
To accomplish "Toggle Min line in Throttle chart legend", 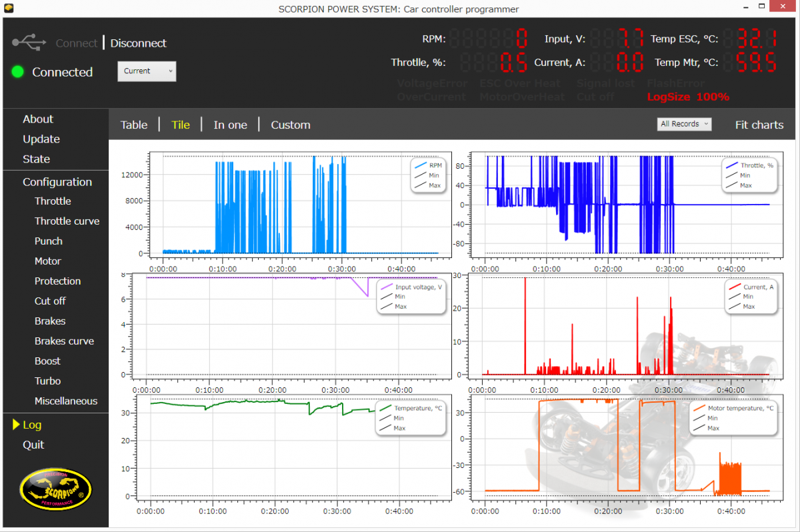I will (x=731, y=175).
